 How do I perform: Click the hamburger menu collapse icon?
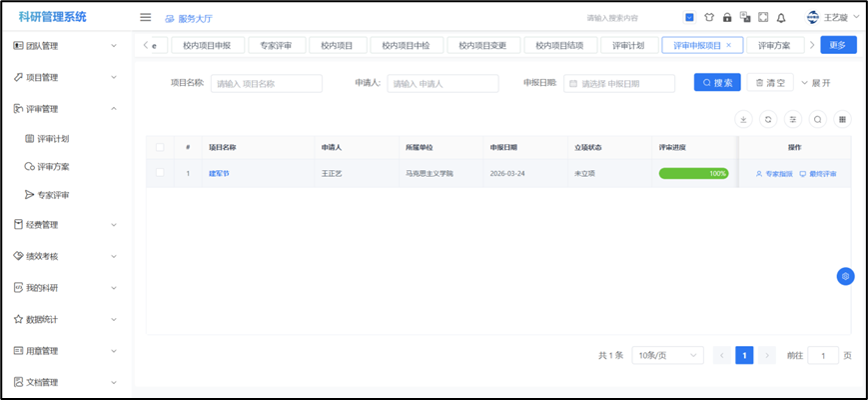[x=146, y=17]
